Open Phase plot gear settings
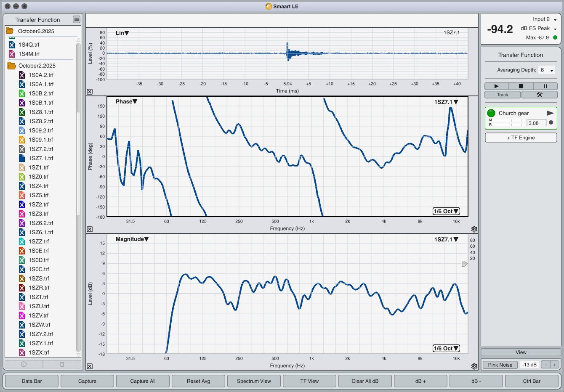This screenshot has height=392, width=564. [474, 229]
